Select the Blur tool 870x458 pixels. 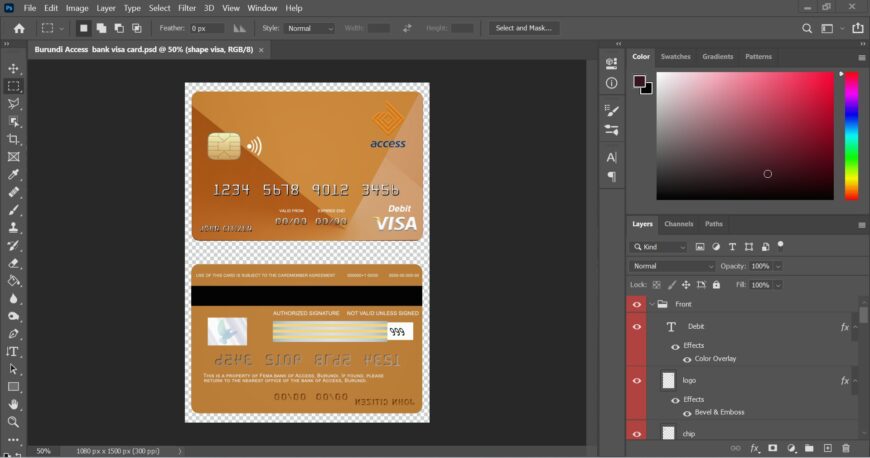pyautogui.click(x=13, y=299)
